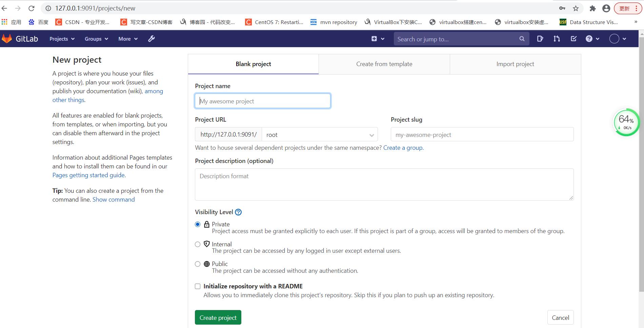Open the virtualbox搭建cen bookmark

click(458, 22)
